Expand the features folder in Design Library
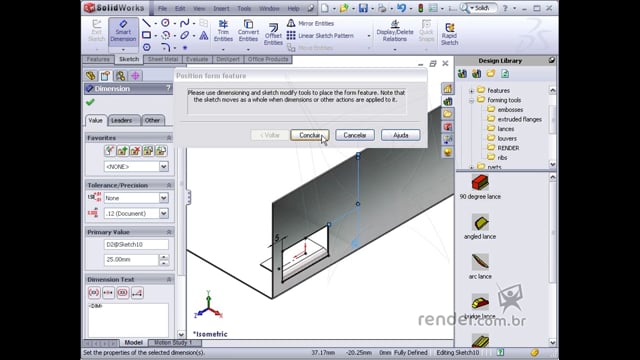This screenshot has width=640, height=360. click(x=471, y=91)
